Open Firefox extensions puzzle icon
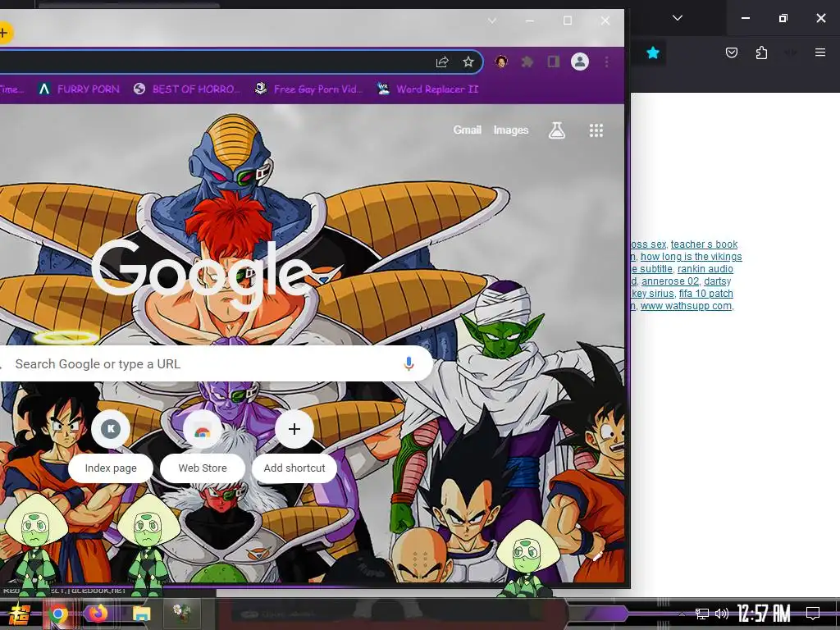The image size is (840, 630). click(x=761, y=52)
